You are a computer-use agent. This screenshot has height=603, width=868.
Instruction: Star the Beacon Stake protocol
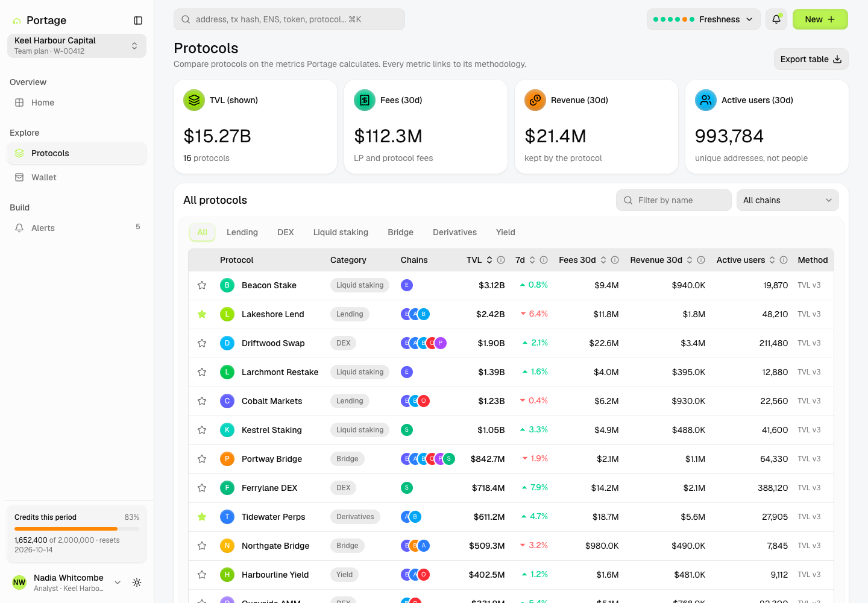pyautogui.click(x=202, y=285)
